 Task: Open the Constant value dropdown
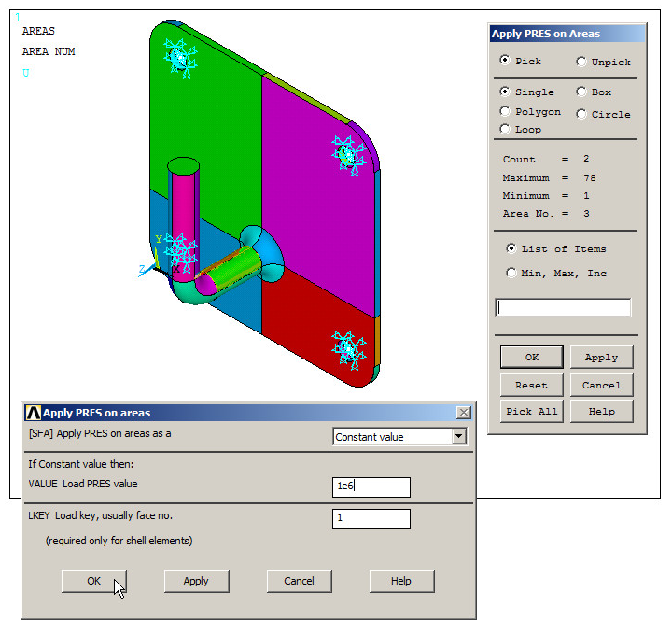click(458, 436)
